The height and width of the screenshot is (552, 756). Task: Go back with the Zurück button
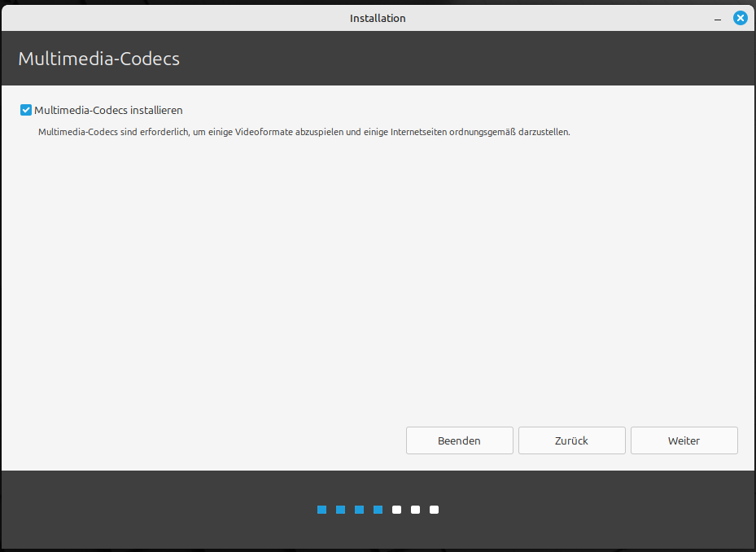point(571,440)
